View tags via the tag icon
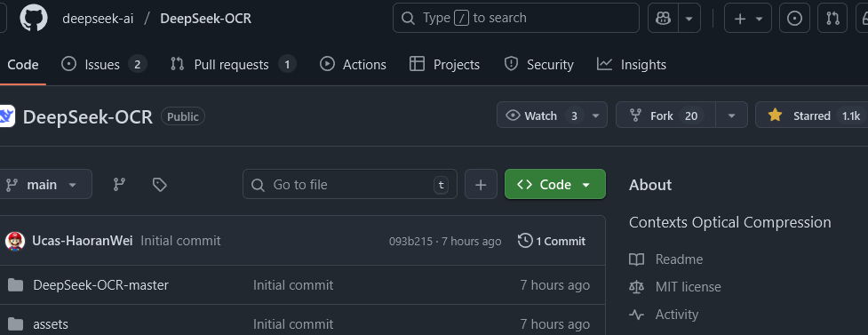The image size is (868, 335). coord(159,185)
